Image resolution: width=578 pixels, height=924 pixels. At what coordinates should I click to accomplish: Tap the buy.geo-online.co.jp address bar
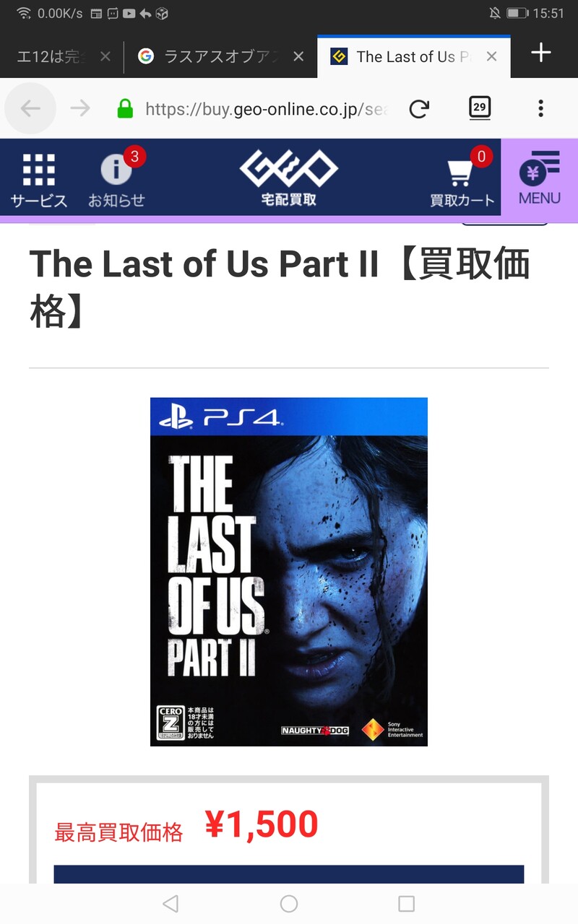click(264, 109)
